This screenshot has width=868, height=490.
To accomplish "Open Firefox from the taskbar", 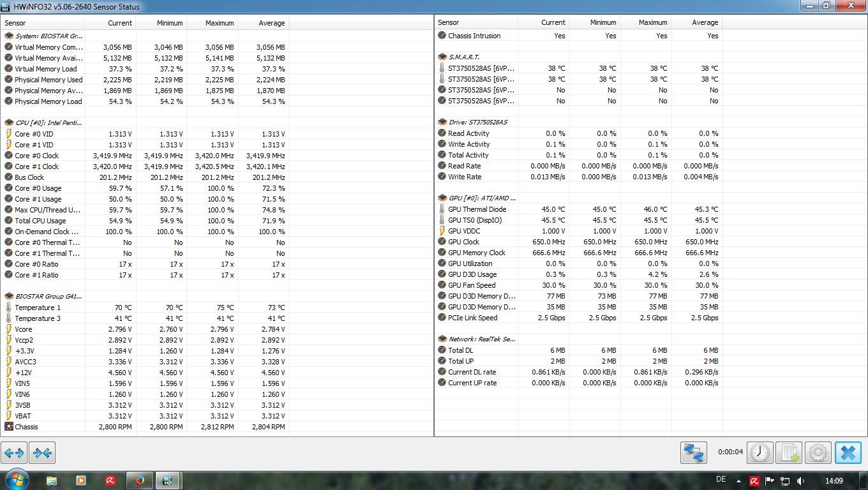I will pos(140,480).
